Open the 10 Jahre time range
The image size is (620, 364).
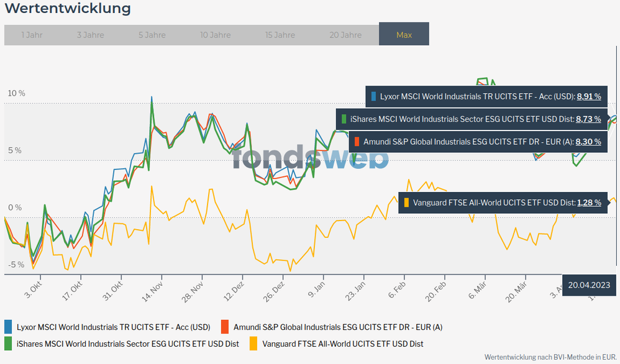[215, 35]
